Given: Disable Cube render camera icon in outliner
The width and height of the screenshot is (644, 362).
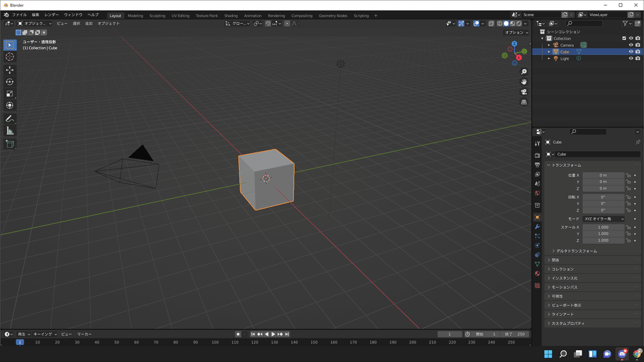Looking at the screenshot, I should coord(638,52).
